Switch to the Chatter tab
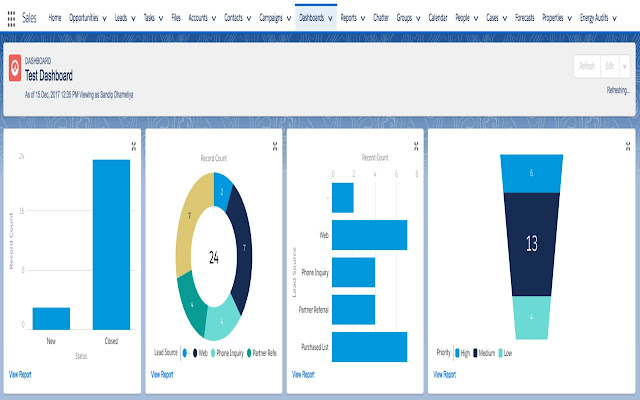The width and height of the screenshot is (640, 400). 381,18
